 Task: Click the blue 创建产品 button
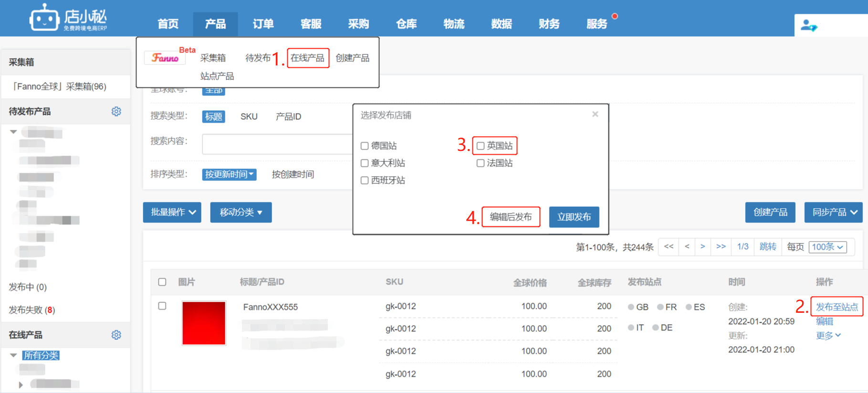tap(770, 212)
